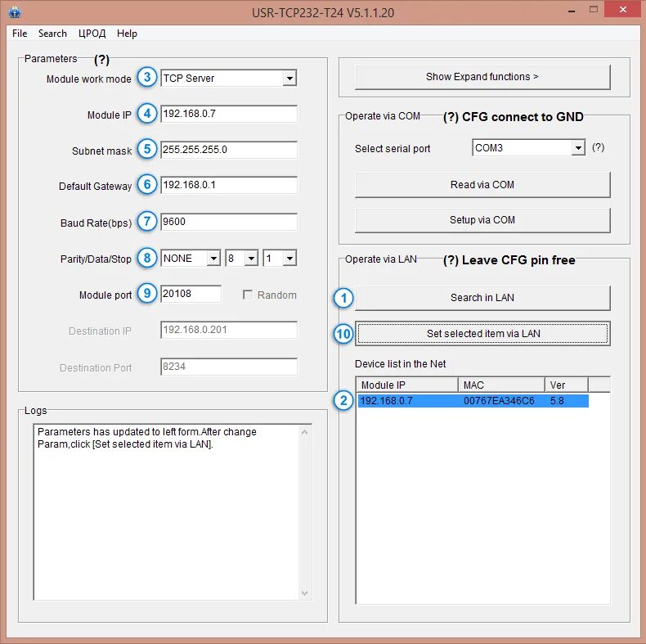Open the ЦРОД menu
646x644 pixels.
(92, 34)
